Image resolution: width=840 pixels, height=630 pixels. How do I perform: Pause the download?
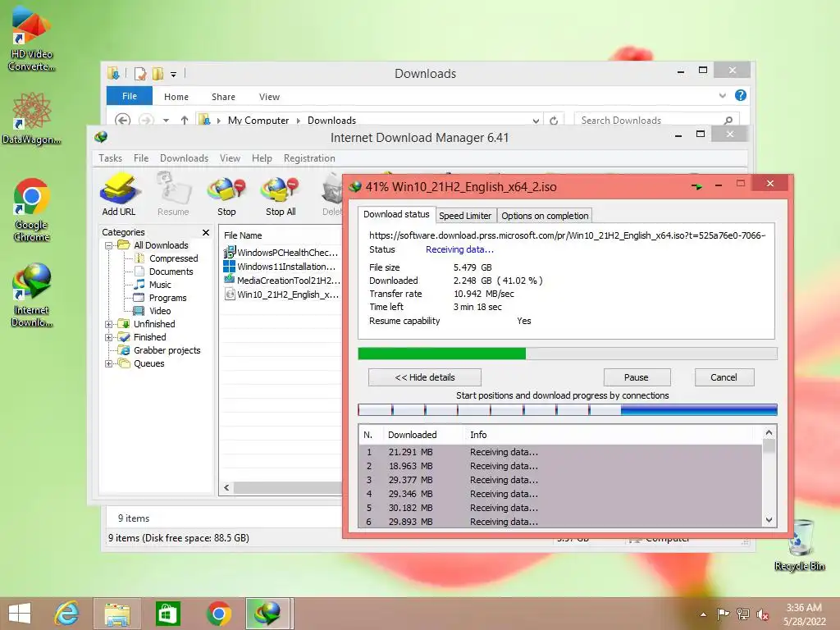pyautogui.click(x=637, y=377)
